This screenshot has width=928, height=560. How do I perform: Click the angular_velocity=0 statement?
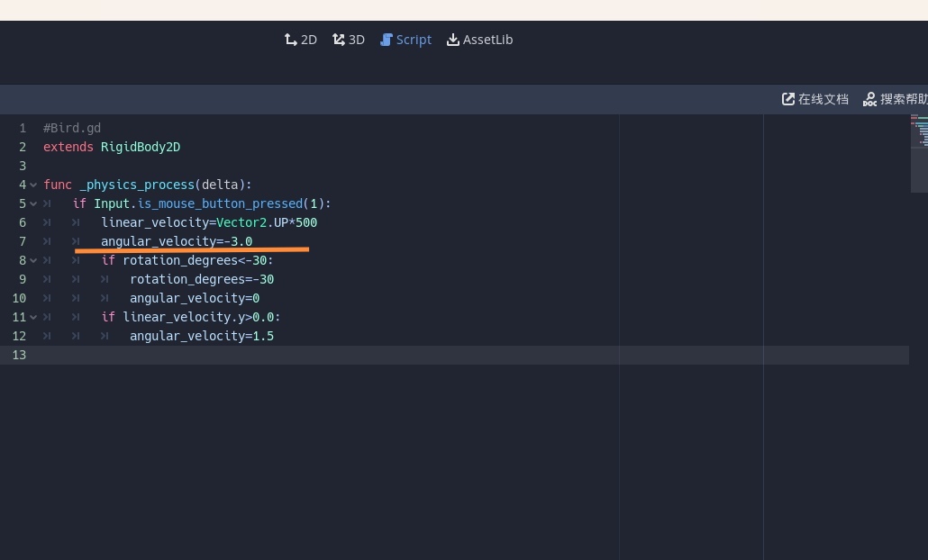click(x=195, y=299)
